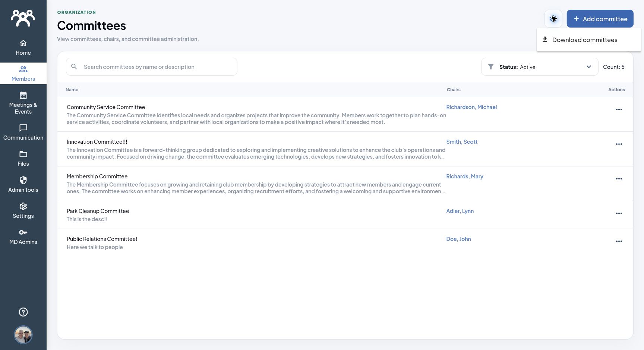Screen dimensions: 644x350
Task: Select the Public Relations Committee! name
Action: click(102, 239)
